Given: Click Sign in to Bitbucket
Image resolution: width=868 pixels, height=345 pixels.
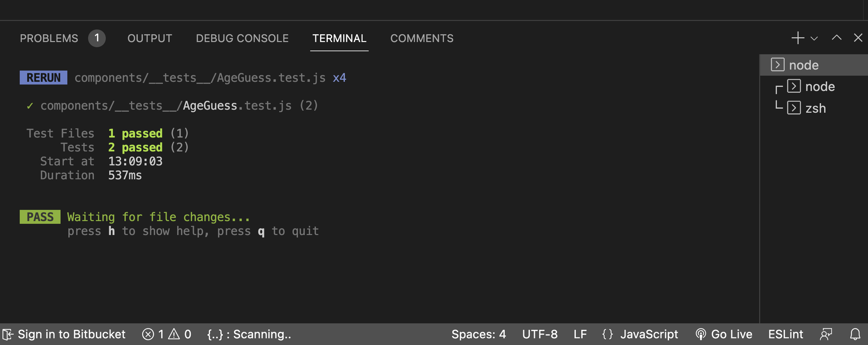Looking at the screenshot, I should point(64,334).
